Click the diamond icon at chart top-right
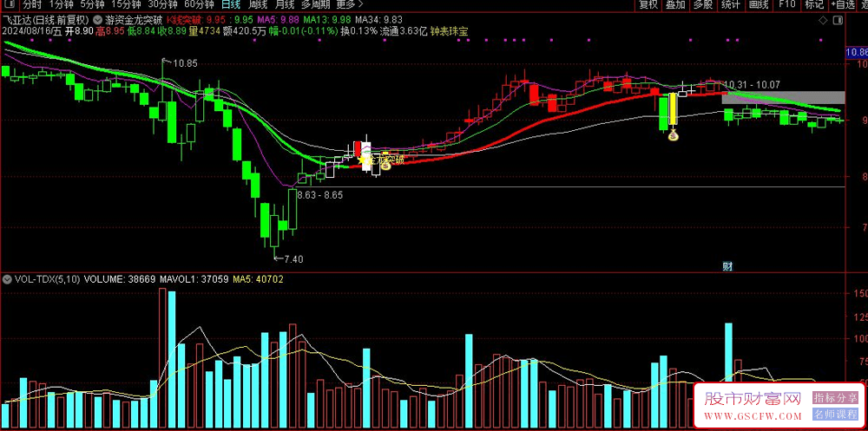This screenshot has width=868, height=431. click(x=824, y=21)
